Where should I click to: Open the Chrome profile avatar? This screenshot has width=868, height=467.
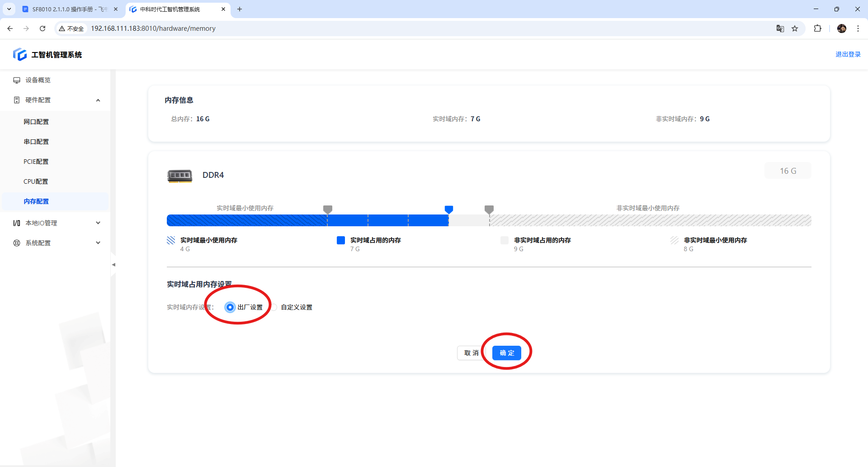(841, 29)
